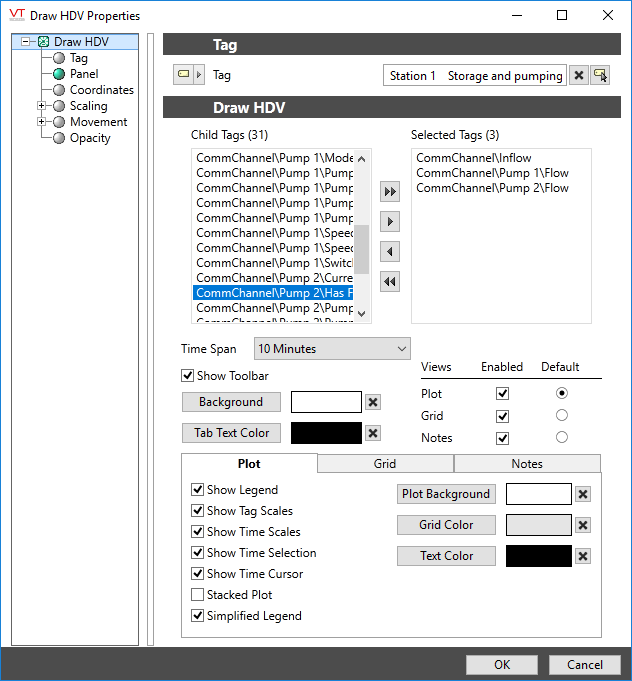
Task: Reset the Grid Color with its X button
Action: tap(583, 525)
